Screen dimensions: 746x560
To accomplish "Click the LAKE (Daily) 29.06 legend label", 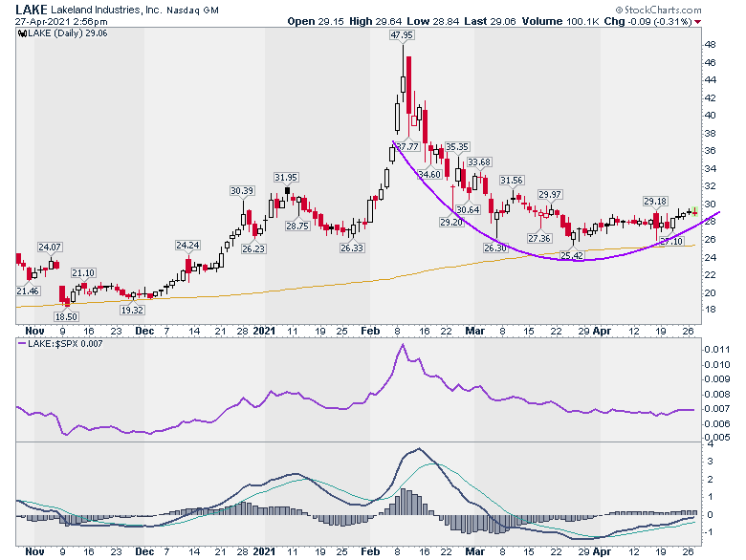I will click(68, 33).
